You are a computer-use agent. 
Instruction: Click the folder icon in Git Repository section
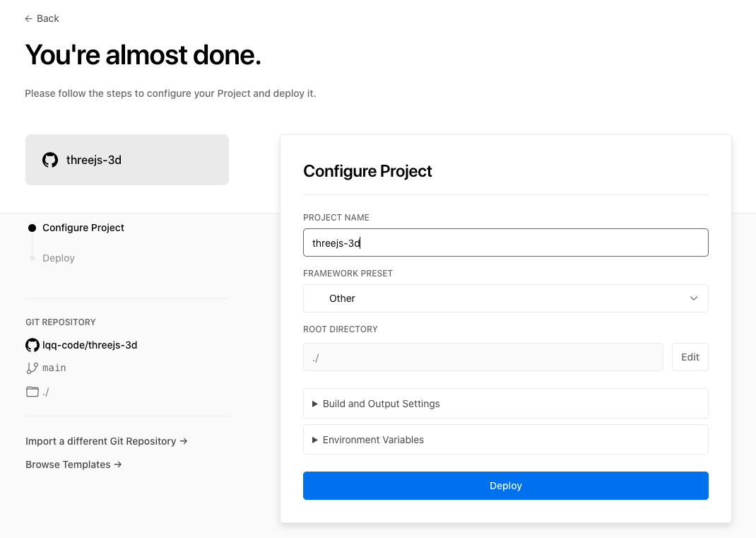[x=33, y=392]
